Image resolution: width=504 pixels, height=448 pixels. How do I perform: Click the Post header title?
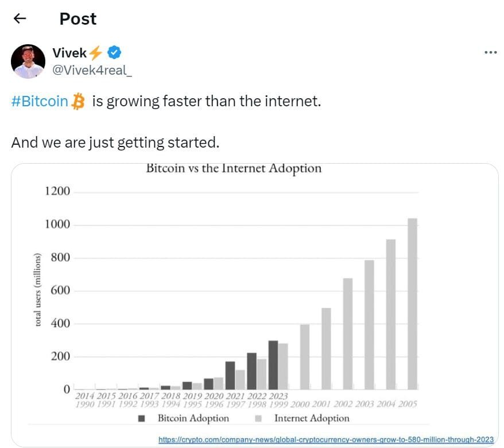click(x=78, y=19)
